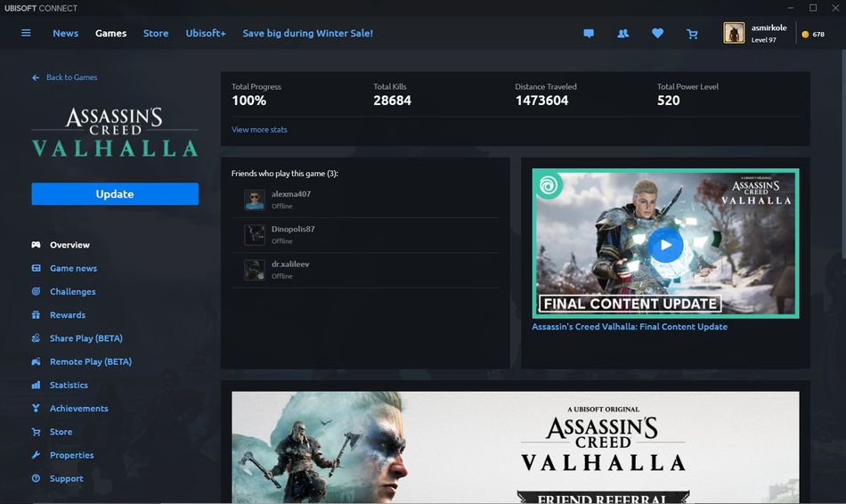Click the Properties wrench icon
846x504 pixels.
(x=36, y=455)
